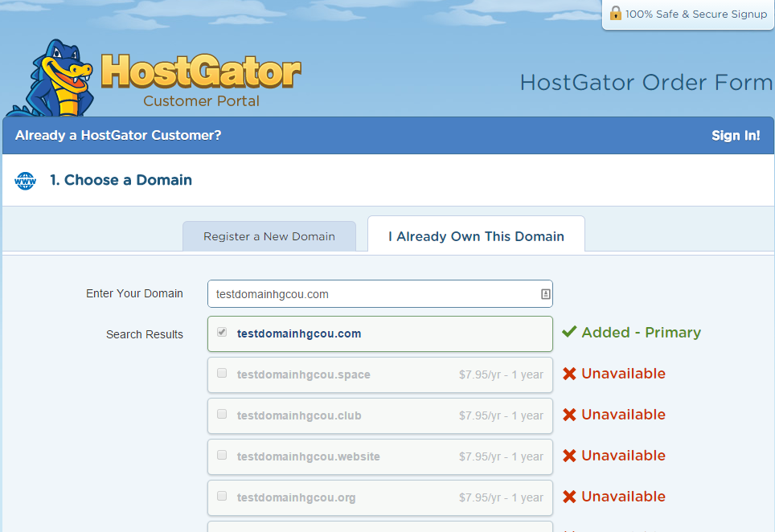Click the Enter Your Domain label
Image resolution: width=775 pixels, height=532 pixels.
[134, 294]
